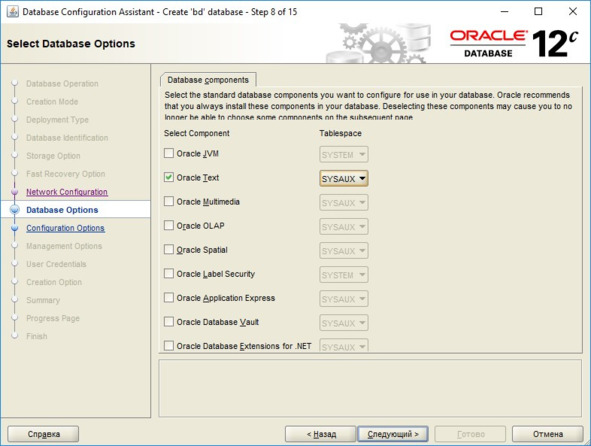Screen dimensions: 591x446
Task: Click the Database Options step bullet
Action: pyautogui.click(x=15, y=210)
